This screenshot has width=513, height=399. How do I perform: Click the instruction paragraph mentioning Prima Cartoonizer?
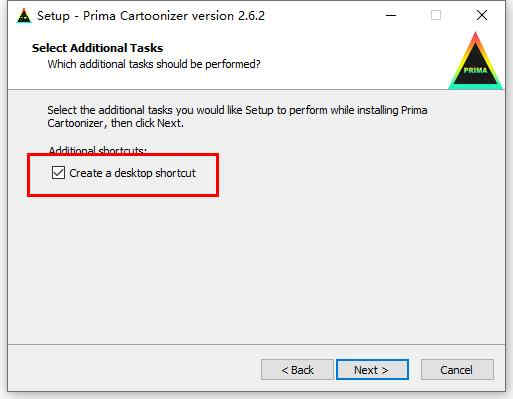coord(237,116)
